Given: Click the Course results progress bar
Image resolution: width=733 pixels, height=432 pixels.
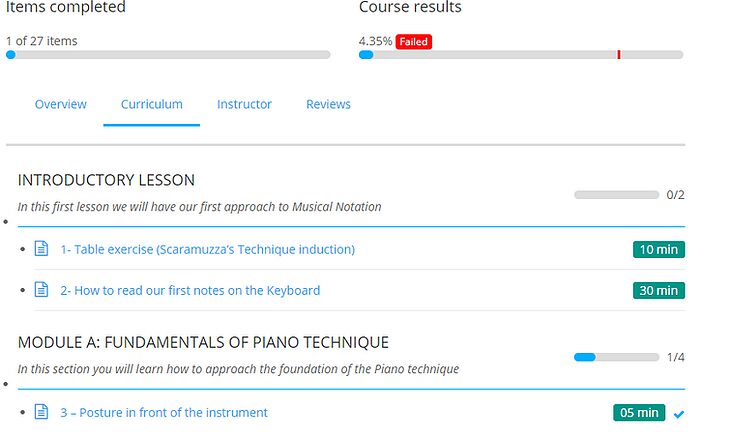Looking at the screenshot, I should coord(520,55).
